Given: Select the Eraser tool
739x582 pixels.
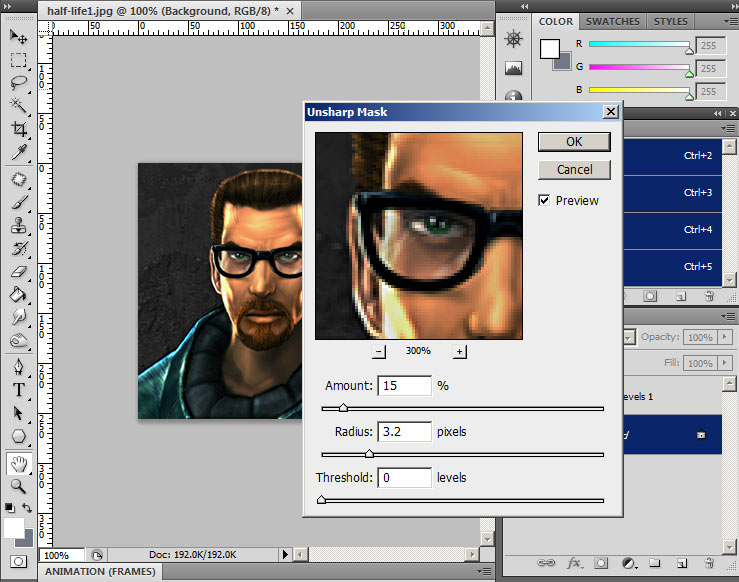Looking at the screenshot, I should tap(18, 271).
